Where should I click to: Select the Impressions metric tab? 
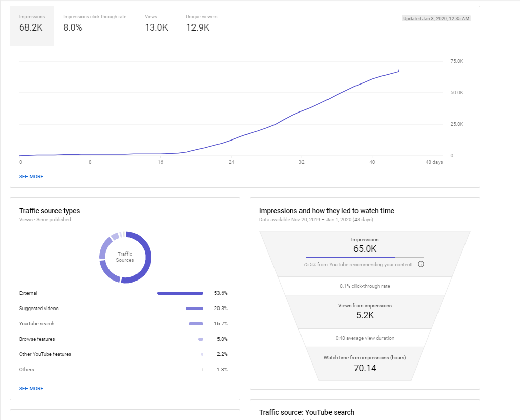click(x=32, y=26)
